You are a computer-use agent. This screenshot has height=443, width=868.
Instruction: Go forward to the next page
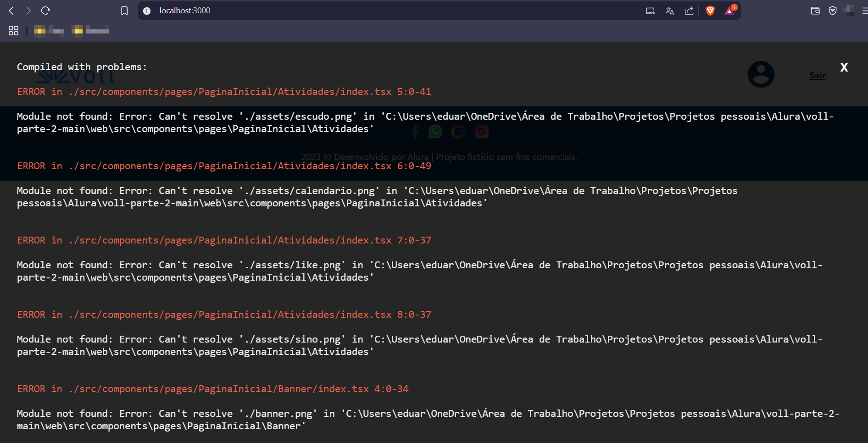(x=28, y=11)
